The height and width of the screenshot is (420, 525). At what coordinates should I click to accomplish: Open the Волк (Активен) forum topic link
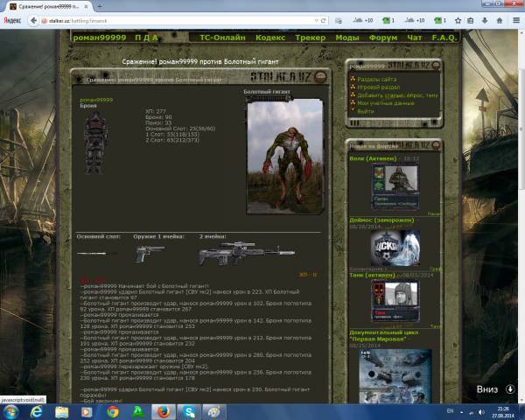(x=373, y=158)
